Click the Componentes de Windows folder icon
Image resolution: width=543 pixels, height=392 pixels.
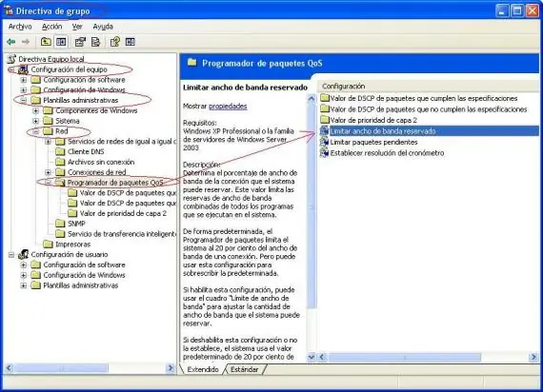(49, 110)
